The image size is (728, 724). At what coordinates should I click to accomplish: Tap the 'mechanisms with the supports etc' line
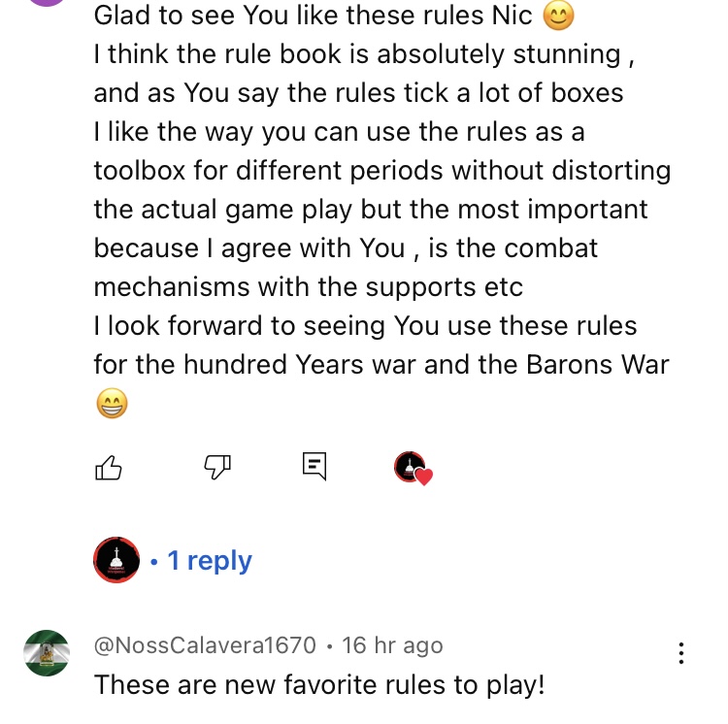pyautogui.click(x=309, y=287)
